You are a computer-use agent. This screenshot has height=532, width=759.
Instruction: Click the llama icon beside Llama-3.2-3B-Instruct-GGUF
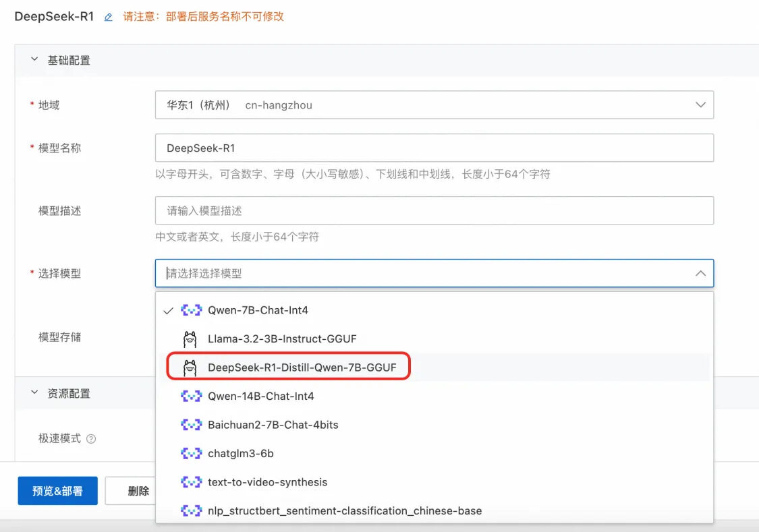[x=190, y=339]
